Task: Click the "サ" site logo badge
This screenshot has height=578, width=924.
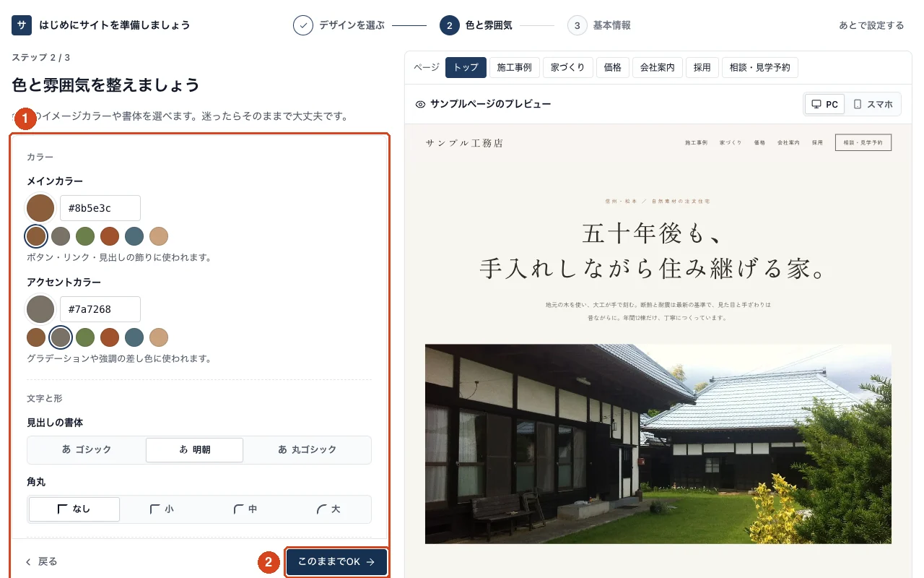Action: 22,25
